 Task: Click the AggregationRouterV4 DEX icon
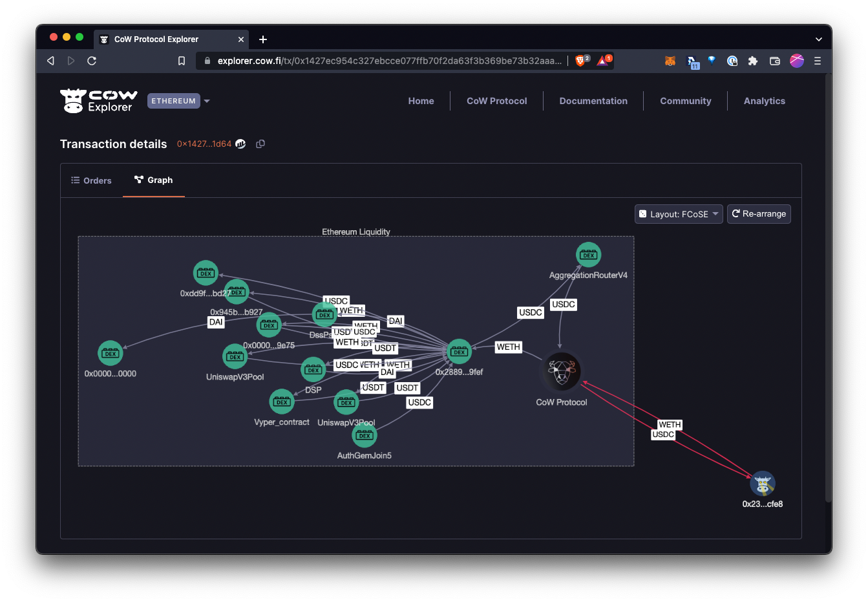[x=588, y=254]
